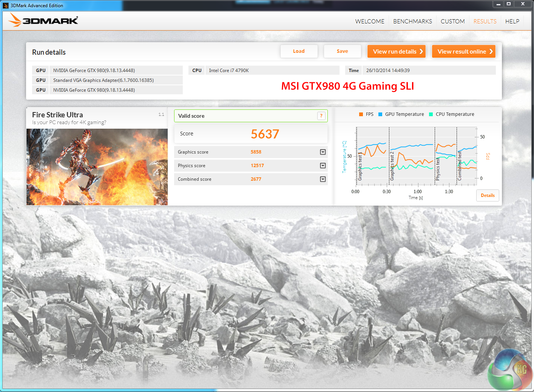Viewport: 534px width, 392px height.
Task: Close the 3DMark Advanced Edition window
Action: coord(523,4)
